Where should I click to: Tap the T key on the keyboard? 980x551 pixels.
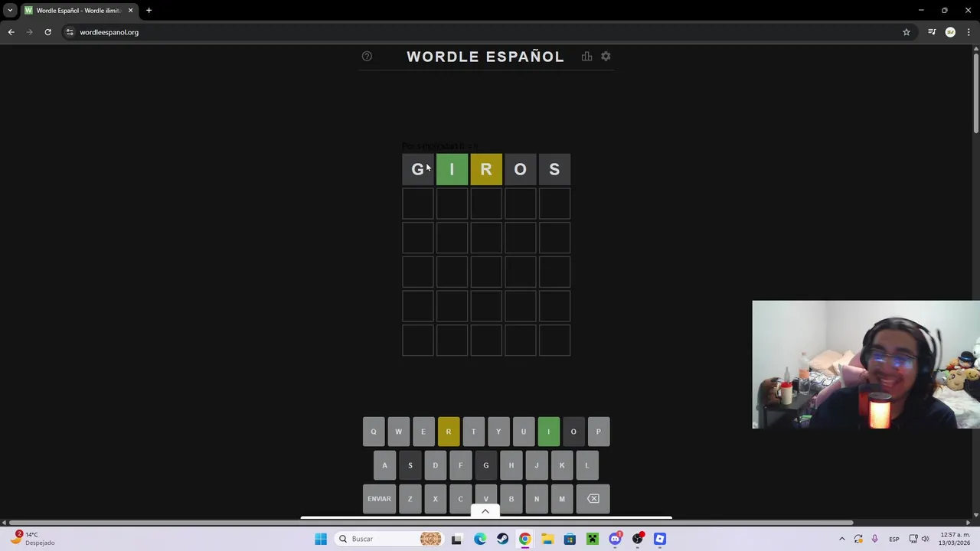pyautogui.click(x=473, y=432)
